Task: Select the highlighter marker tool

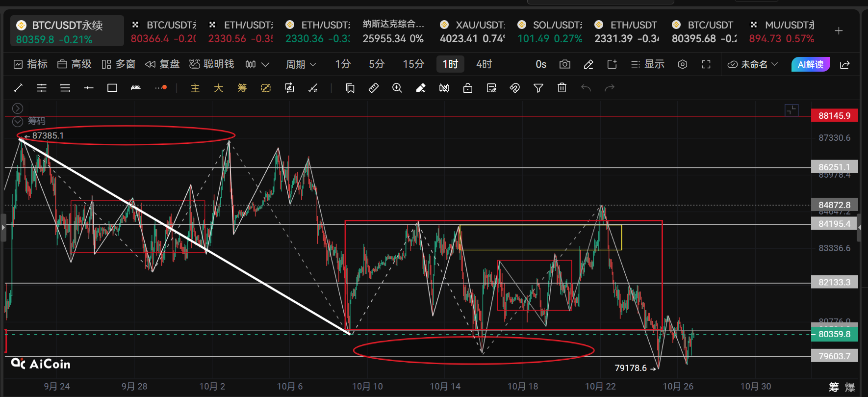Action: (421, 88)
